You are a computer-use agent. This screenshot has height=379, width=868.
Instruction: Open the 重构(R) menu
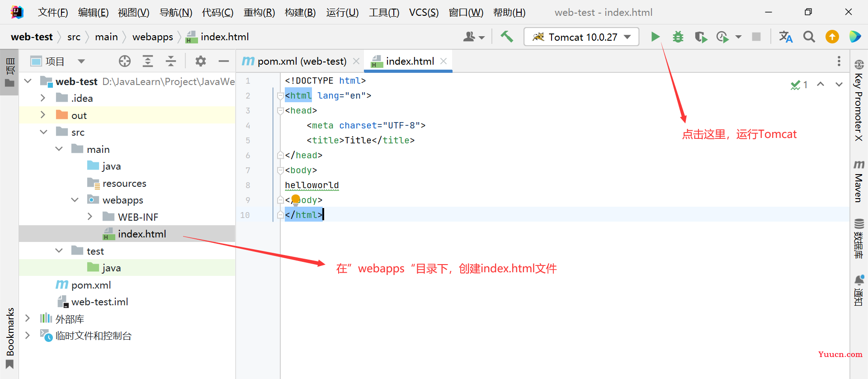259,12
